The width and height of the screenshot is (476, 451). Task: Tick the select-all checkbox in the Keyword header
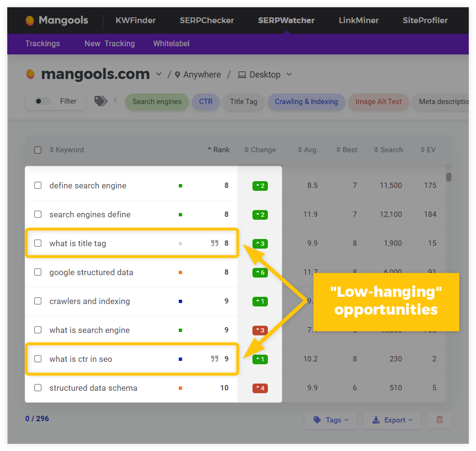coord(38,150)
